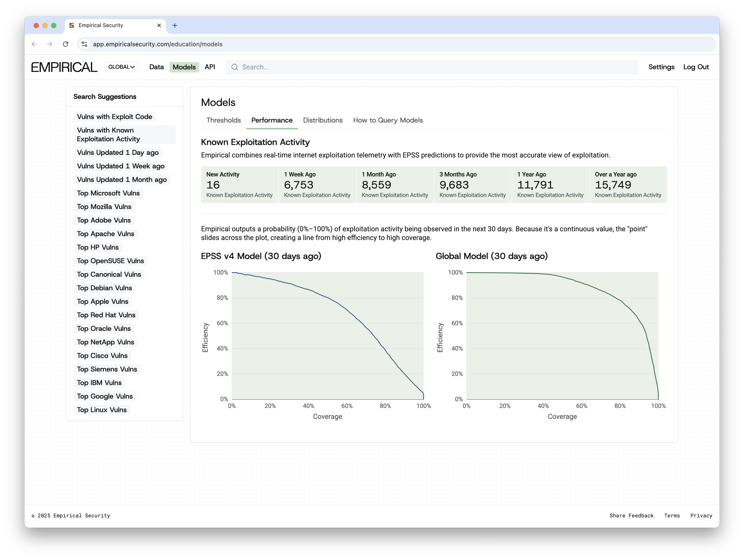The height and width of the screenshot is (560, 744).
Task: Click the EMPIRICAL logo
Action: click(64, 67)
